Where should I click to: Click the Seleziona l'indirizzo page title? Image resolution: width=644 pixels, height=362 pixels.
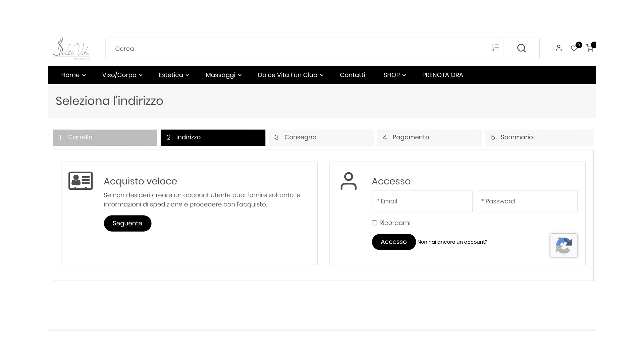pyautogui.click(x=109, y=101)
